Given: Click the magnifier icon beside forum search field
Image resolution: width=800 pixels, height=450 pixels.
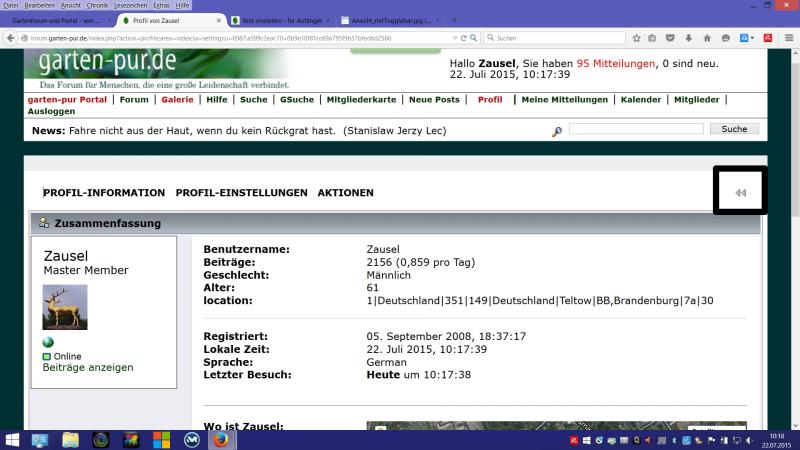Looking at the screenshot, I should [x=557, y=131].
